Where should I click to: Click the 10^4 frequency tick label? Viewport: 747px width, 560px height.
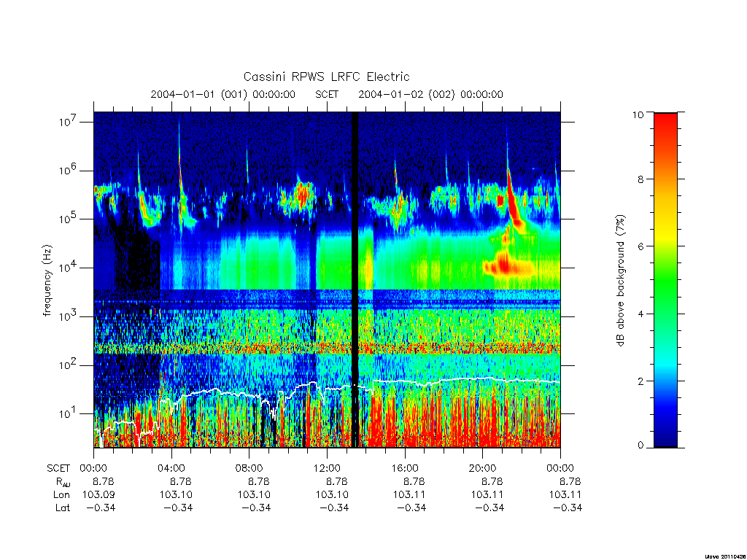point(68,268)
